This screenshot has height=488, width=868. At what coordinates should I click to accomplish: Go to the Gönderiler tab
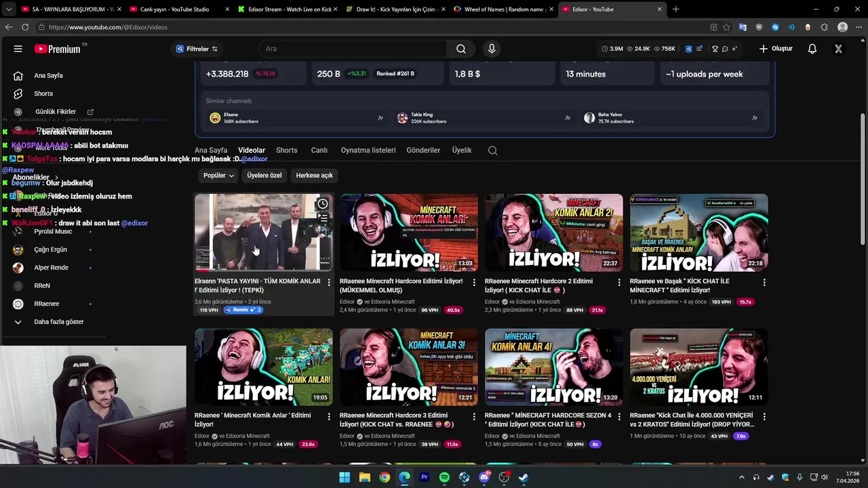click(x=424, y=150)
